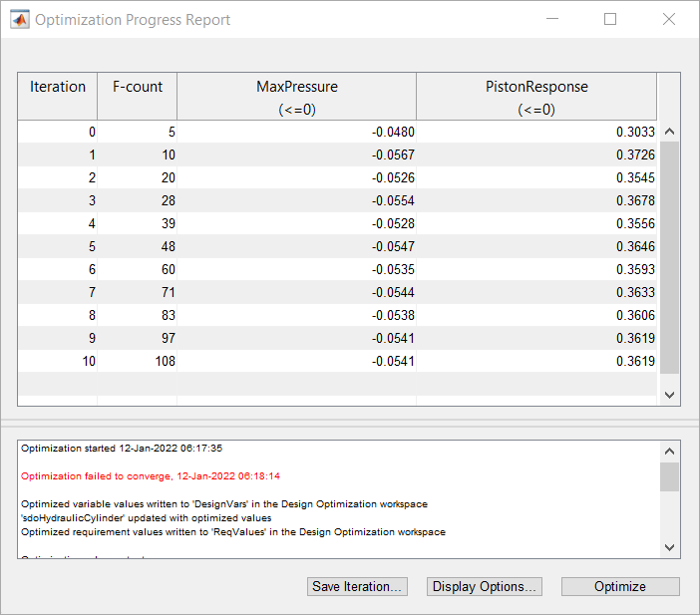Click the MATLAB icon in title bar
The height and width of the screenshot is (615, 700).
(20, 20)
